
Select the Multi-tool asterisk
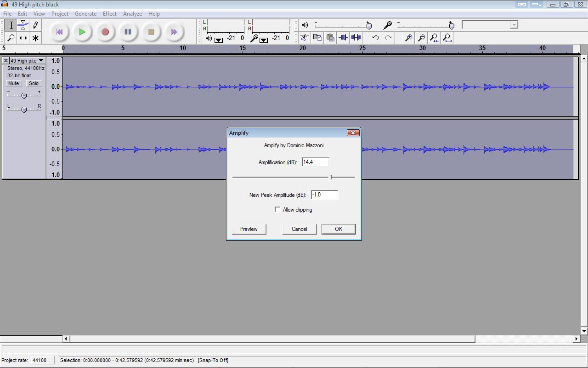35,38
